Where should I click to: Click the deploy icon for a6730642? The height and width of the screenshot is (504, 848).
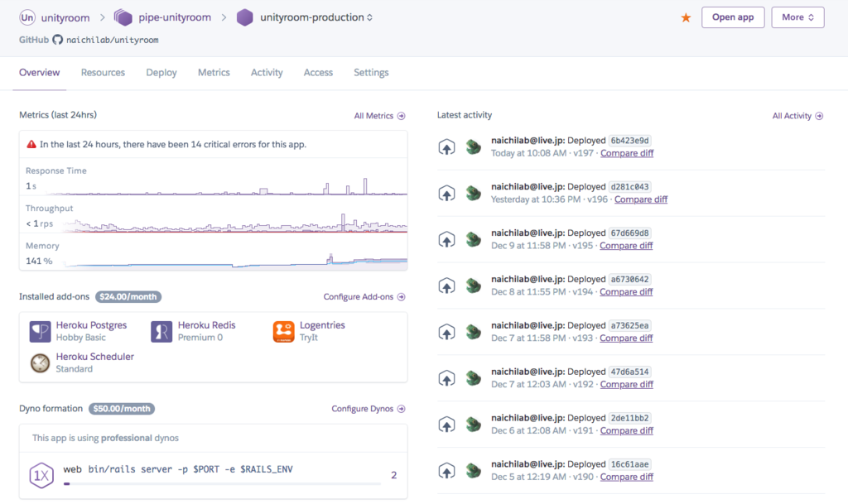point(446,286)
